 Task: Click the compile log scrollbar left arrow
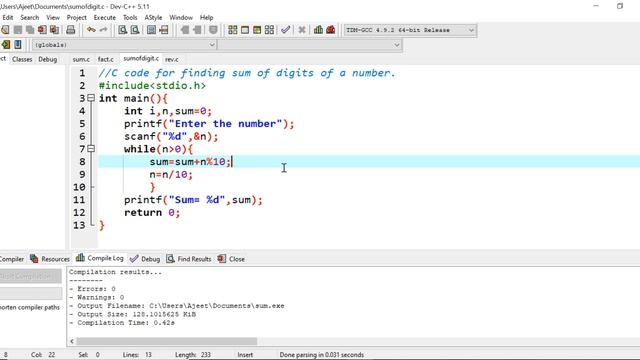click(72, 341)
